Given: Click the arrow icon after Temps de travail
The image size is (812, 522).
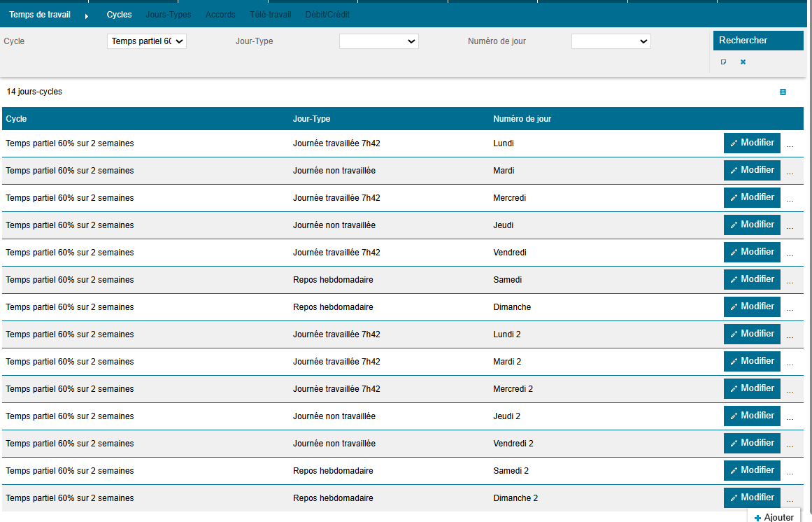Looking at the screenshot, I should point(87,15).
